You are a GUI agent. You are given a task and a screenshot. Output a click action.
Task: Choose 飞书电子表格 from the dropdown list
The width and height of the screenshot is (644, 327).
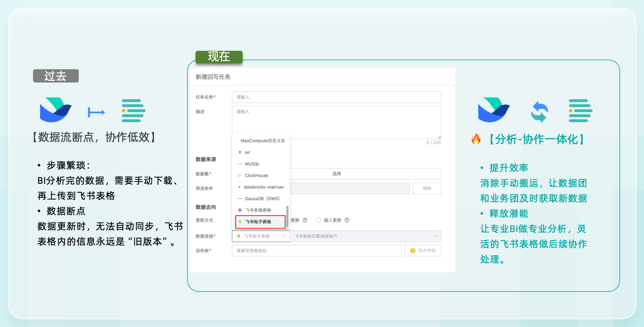pyautogui.click(x=260, y=222)
